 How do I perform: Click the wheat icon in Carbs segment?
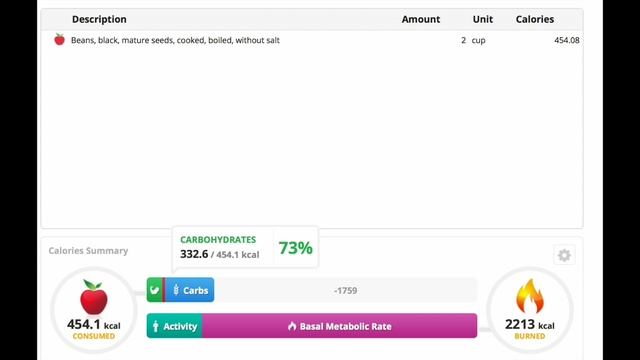[x=176, y=290]
